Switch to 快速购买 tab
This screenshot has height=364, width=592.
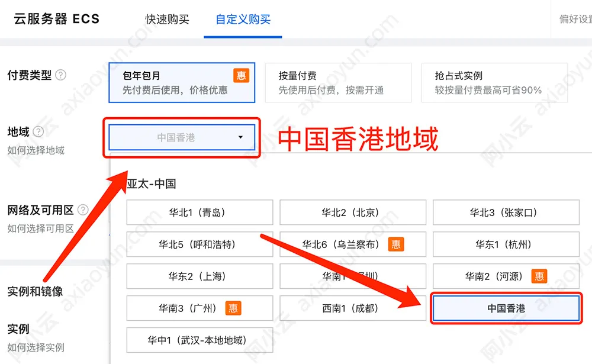[168, 20]
